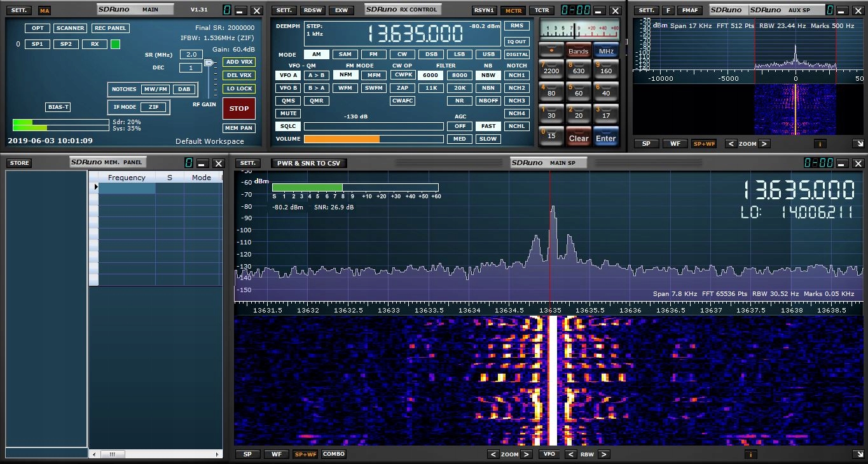Zoom in using the main spectrum ZOOM arrow
Screen dimensions: 868x464
(527, 454)
